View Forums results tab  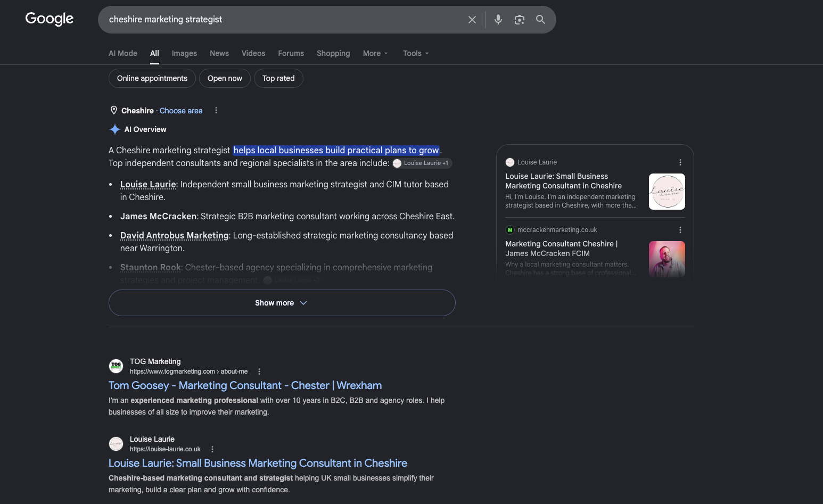(x=291, y=53)
